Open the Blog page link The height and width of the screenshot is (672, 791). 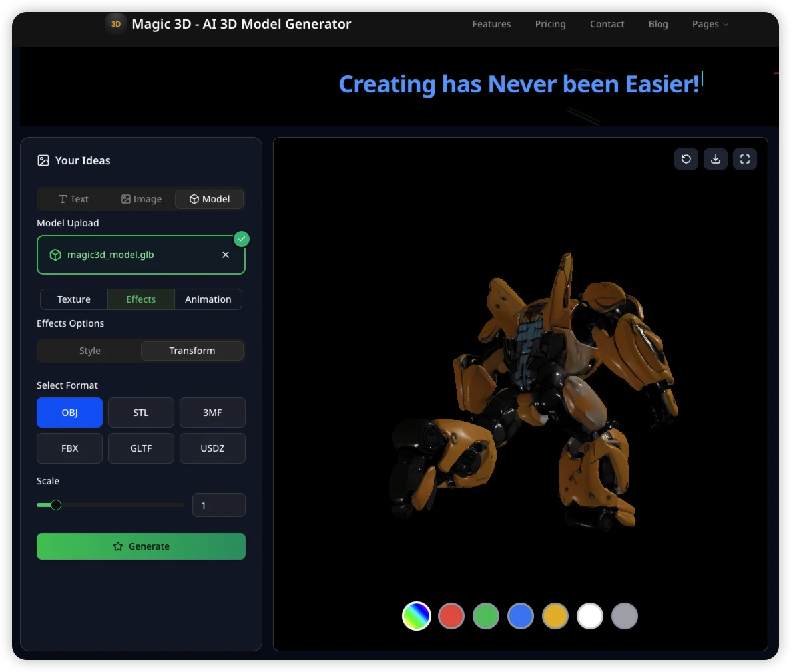coord(658,24)
